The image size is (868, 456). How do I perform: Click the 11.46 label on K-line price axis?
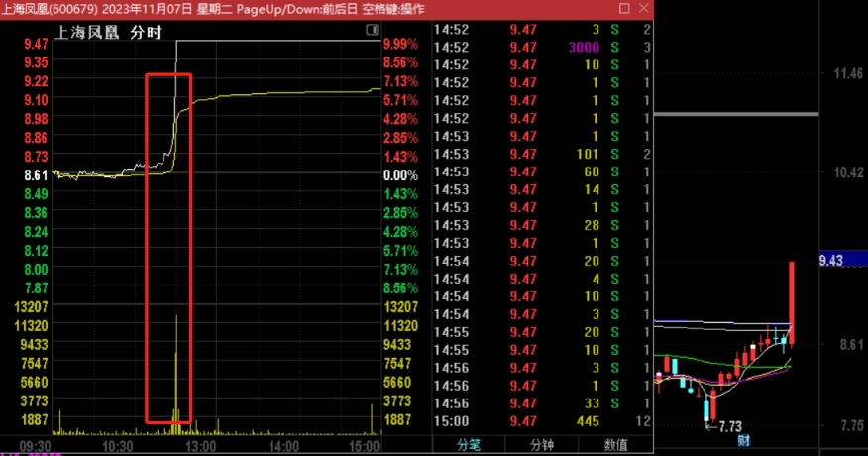point(848,73)
